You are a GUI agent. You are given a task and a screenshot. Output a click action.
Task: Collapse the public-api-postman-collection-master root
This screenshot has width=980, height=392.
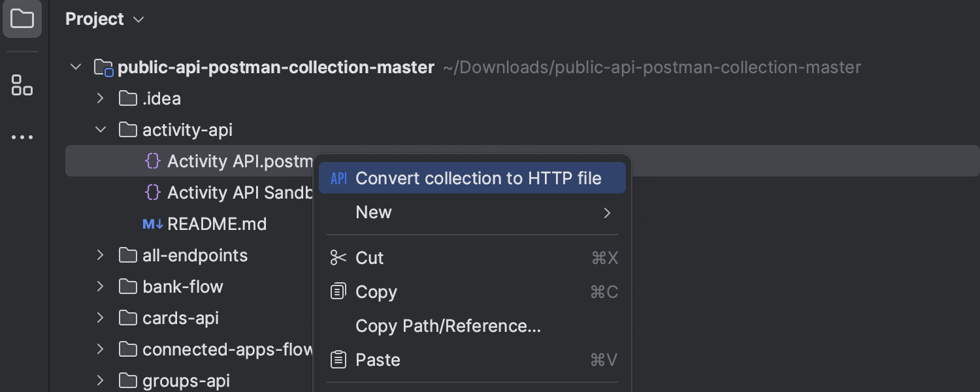point(76,67)
